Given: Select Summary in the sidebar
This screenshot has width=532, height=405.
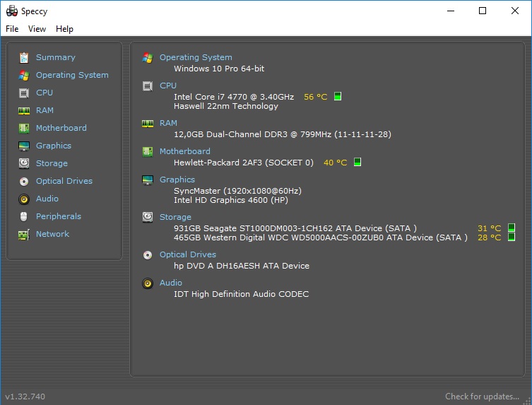Looking at the screenshot, I should click(56, 57).
